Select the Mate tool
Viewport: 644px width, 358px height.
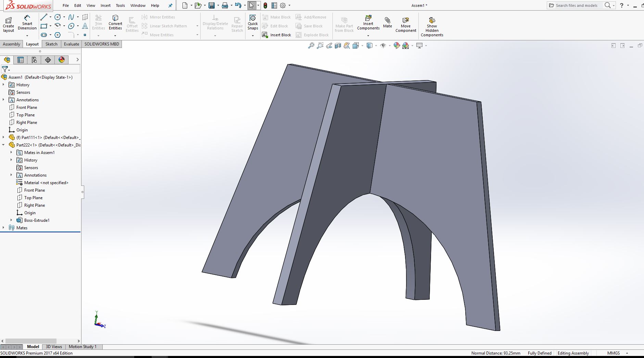pos(387,23)
